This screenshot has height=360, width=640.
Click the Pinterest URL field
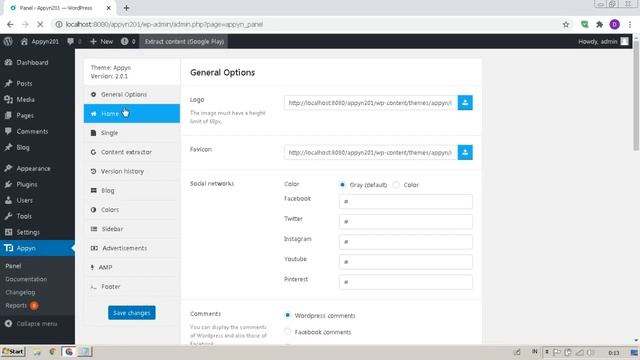click(x=406, y=282)
